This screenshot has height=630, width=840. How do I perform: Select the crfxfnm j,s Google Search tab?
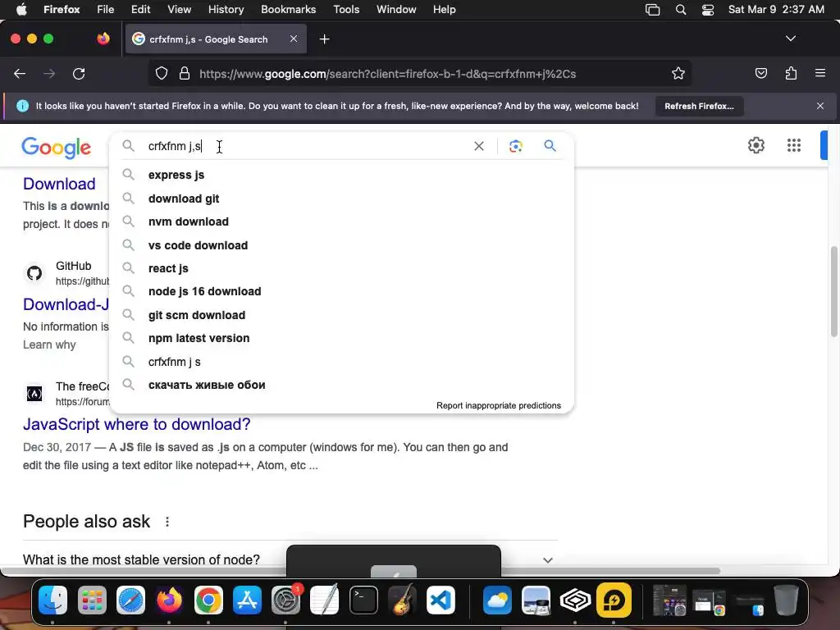pos(216,39)
